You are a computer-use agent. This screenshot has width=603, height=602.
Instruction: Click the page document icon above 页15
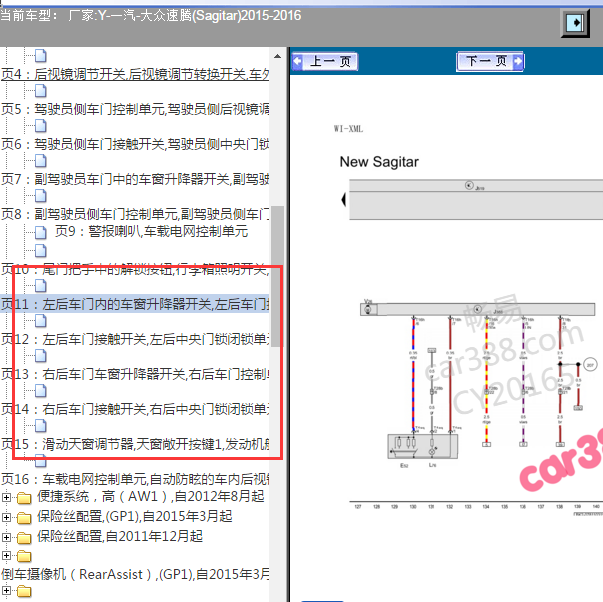(41, 426)
